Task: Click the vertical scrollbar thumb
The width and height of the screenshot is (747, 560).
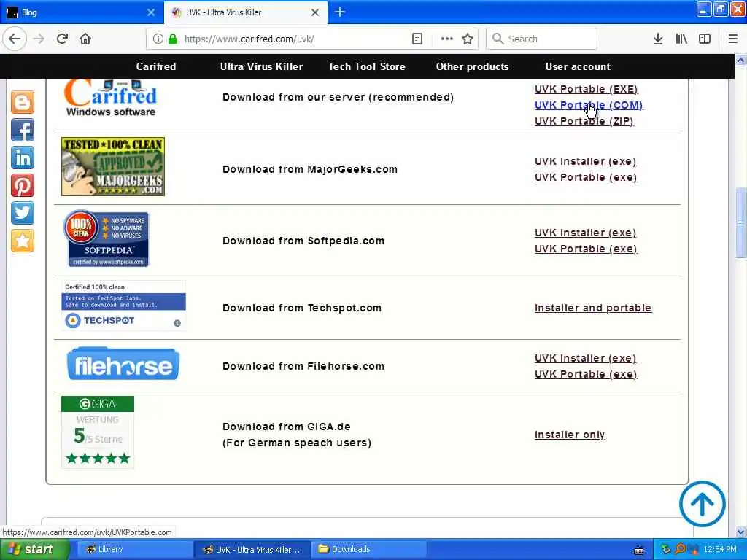Action: 740,222
